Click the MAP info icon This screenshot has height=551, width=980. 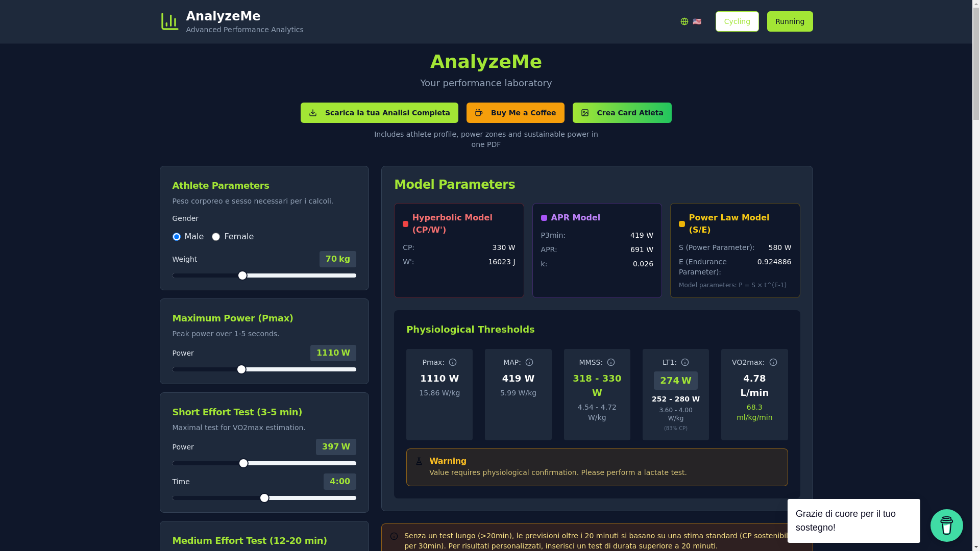coord(529,362)
